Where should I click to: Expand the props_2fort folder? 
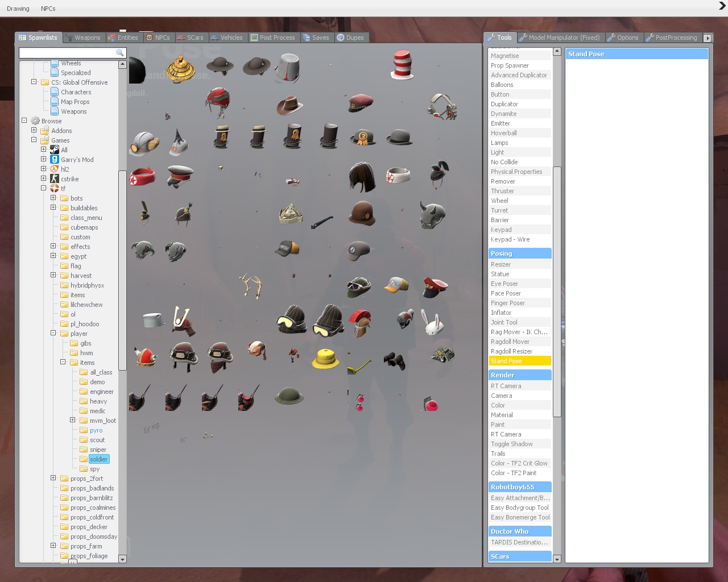point(53,478)
